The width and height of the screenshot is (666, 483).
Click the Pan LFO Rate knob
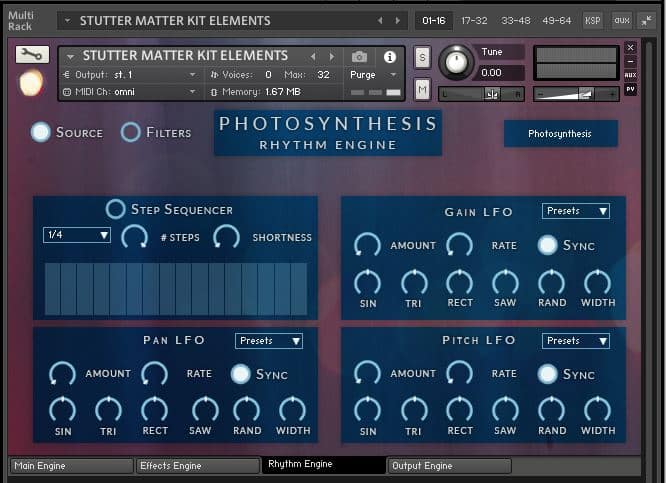(154, 374)
